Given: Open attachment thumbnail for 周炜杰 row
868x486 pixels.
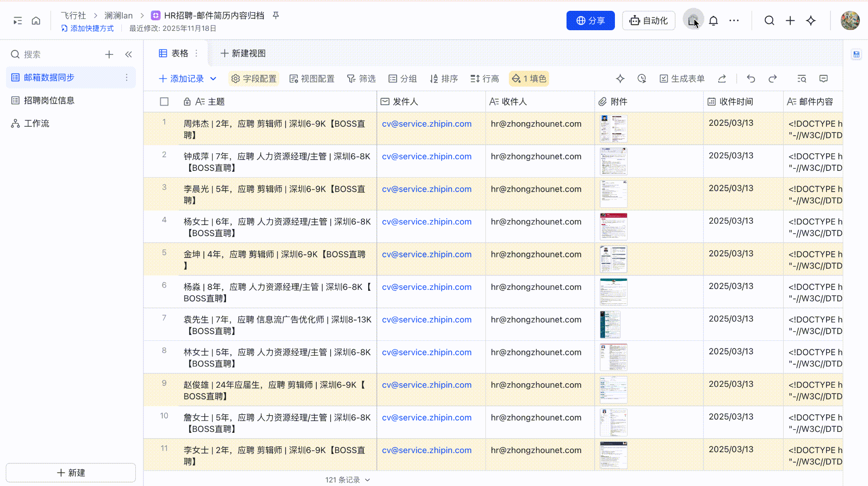Looking at the screenshot, I should (x=614, y=128).
